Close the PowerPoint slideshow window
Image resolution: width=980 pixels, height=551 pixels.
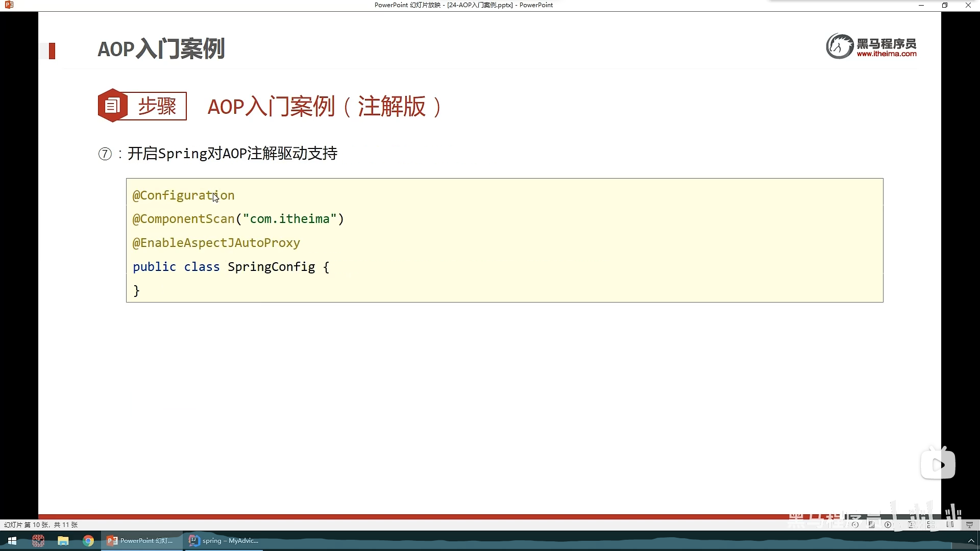click(968, 5)
